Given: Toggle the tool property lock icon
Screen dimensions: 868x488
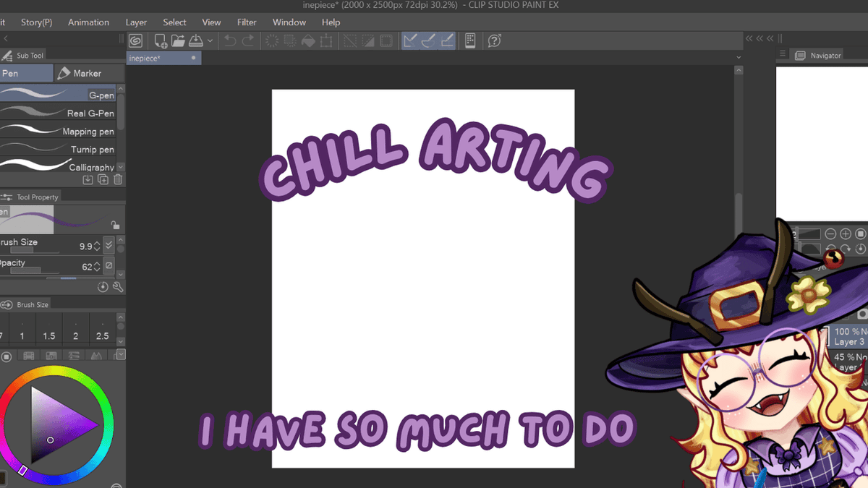Looking at the screenshot, I should pos(115,226).
